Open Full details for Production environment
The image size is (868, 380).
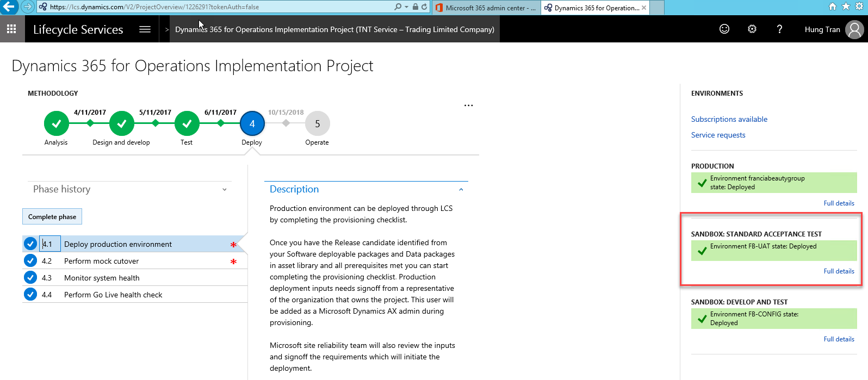[x=839, y=203]
